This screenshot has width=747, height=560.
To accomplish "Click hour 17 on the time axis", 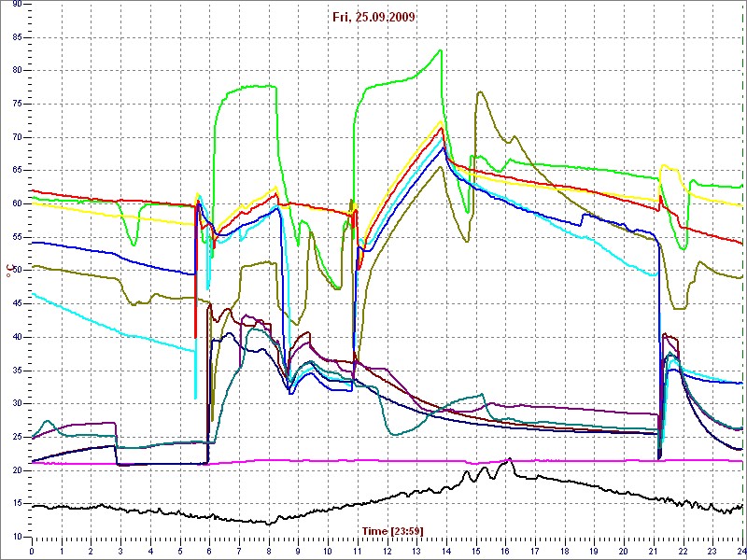I will pos(534,550).
